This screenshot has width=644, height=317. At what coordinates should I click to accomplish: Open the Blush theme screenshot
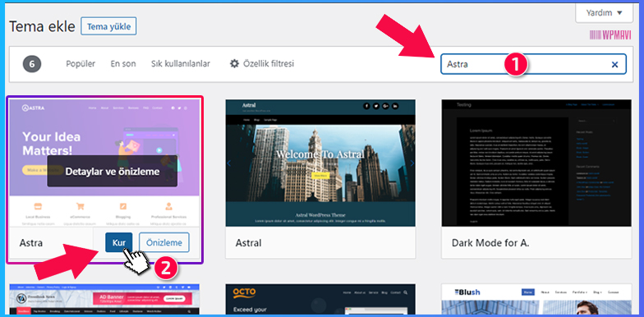tap(536, 299)
